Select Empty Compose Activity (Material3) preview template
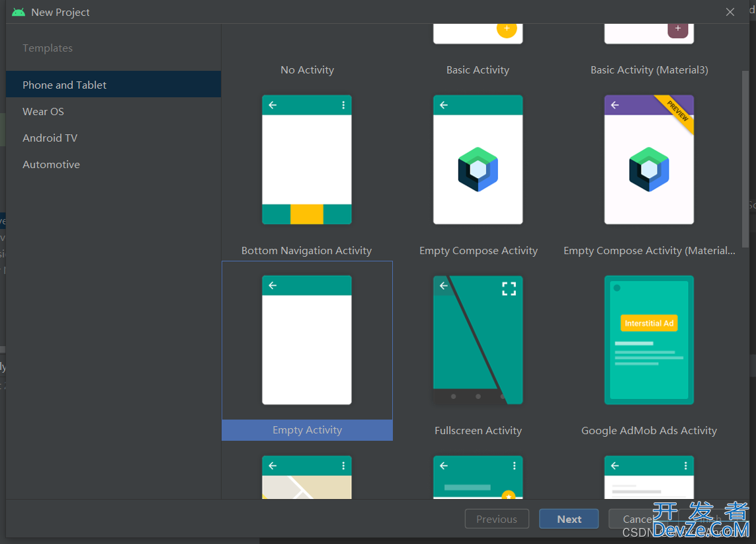Image resolution: width=756 pixels, height=544 pixels. pos(648,159)
